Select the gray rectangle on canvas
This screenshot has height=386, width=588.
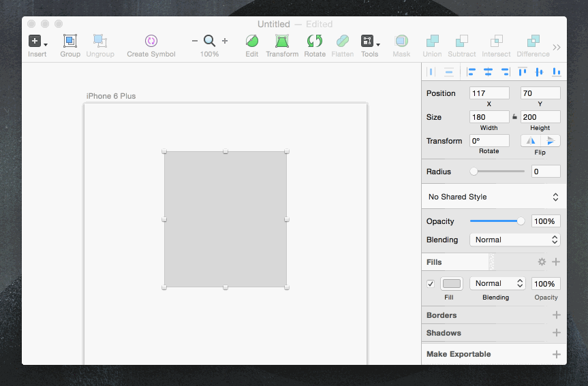226,219
